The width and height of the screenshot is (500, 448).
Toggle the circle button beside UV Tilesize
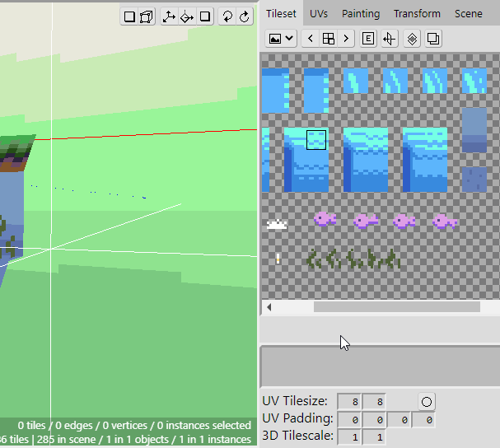click(427, 402)
